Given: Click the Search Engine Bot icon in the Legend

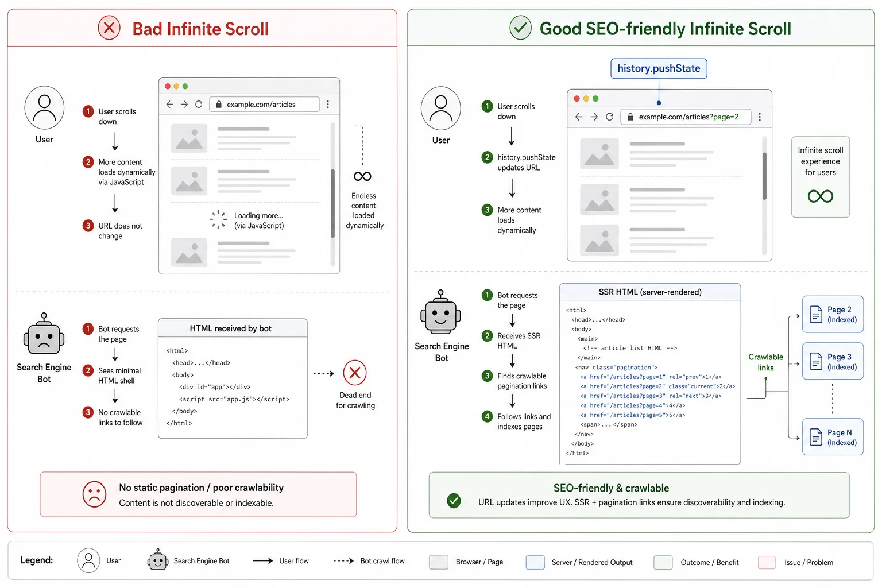Looking at the screenshot, I should [x=158, y=560].
